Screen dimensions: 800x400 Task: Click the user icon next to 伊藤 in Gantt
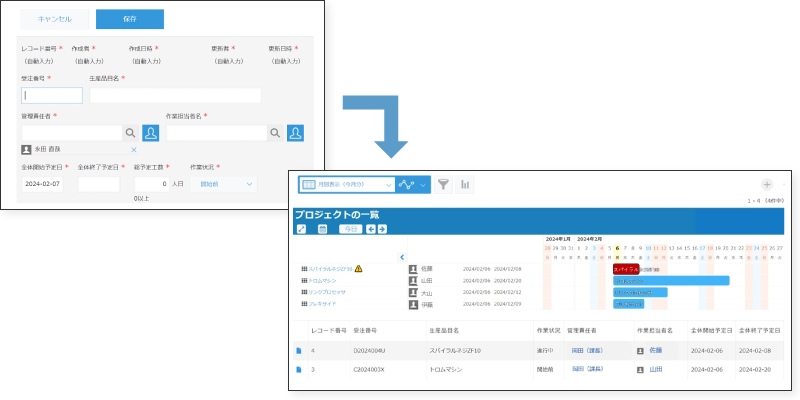coord(413,305)
